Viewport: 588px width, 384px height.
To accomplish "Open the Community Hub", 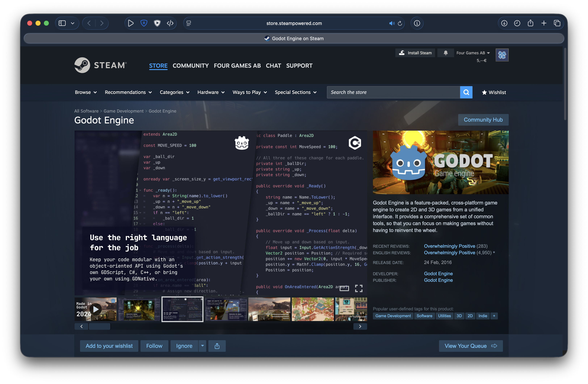I will 483,120.
